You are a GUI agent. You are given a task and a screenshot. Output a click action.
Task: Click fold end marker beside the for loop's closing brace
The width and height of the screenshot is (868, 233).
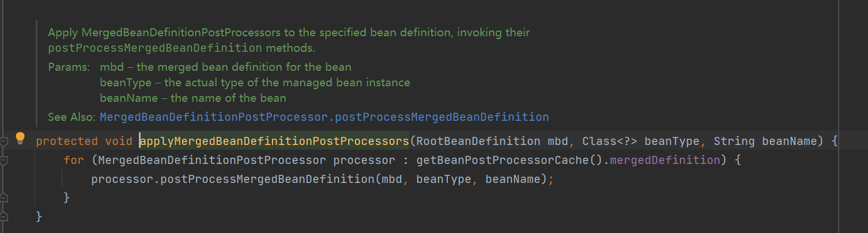point(4,197)
